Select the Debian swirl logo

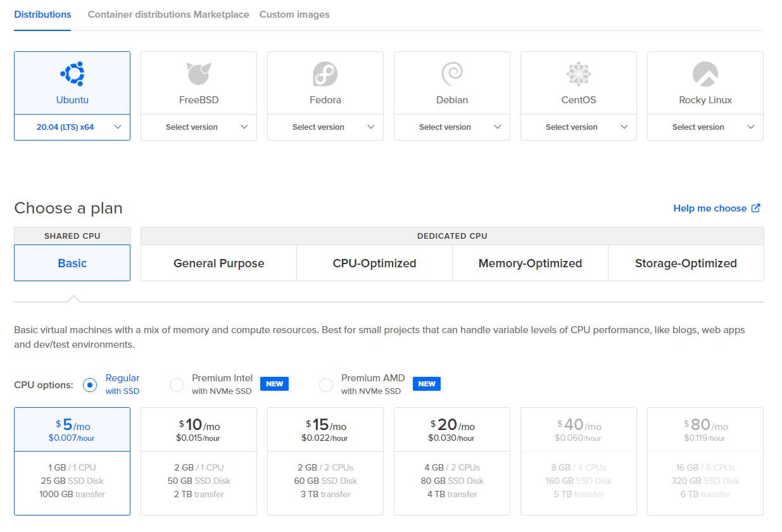click(x=452, y=74)
